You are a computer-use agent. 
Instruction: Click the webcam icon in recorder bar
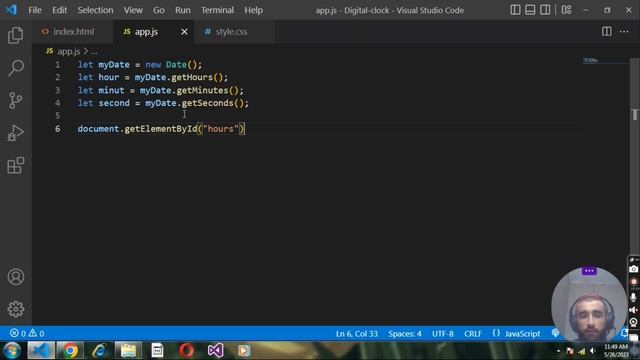click(x=633, y=322)
